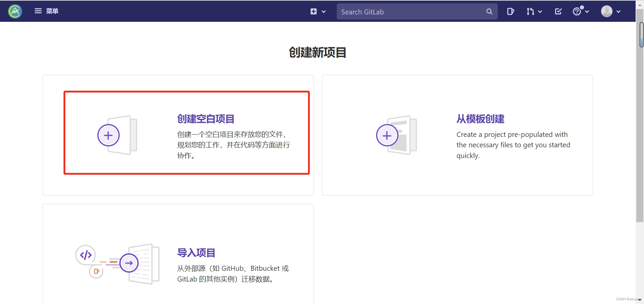Viewport: 644px width, 304px height.
Task: Select 创建空白项目 to create blank project
Action: point(205,119)
